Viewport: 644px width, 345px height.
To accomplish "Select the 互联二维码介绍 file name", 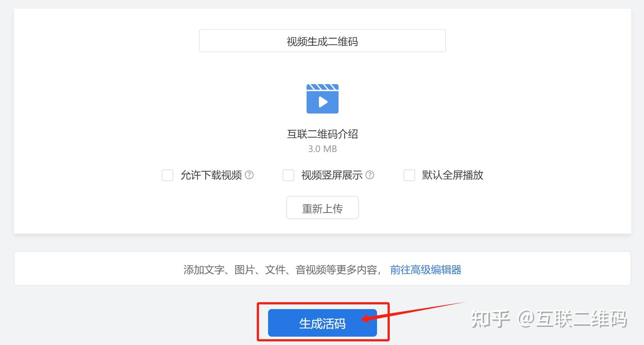I will click(x=323, y=134).
